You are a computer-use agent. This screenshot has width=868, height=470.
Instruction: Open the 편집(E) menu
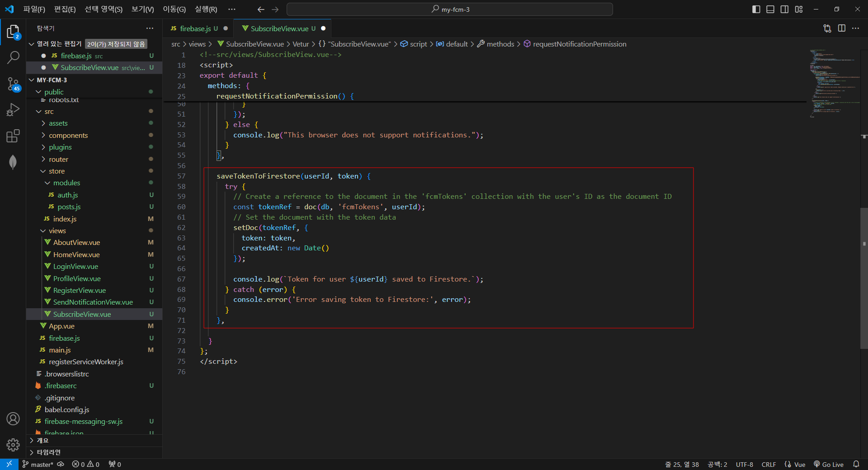click(65, 9)
